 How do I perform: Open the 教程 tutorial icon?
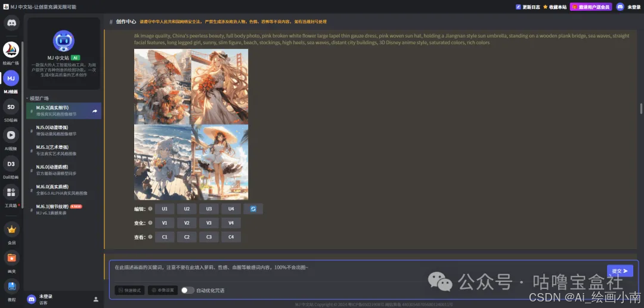click(11, 287)
